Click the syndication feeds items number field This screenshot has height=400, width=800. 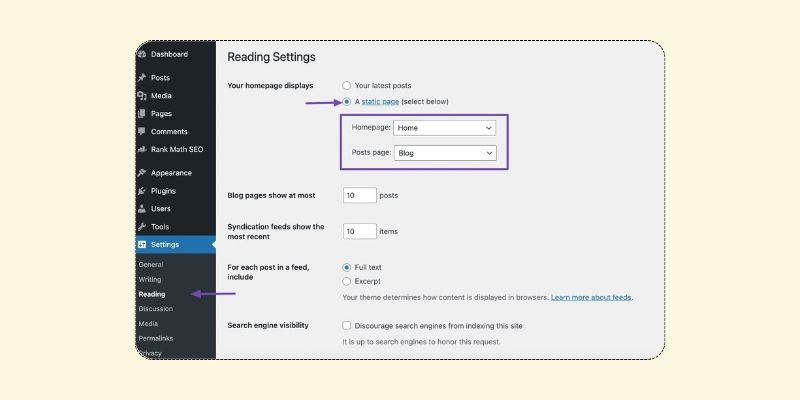point(360,231)
